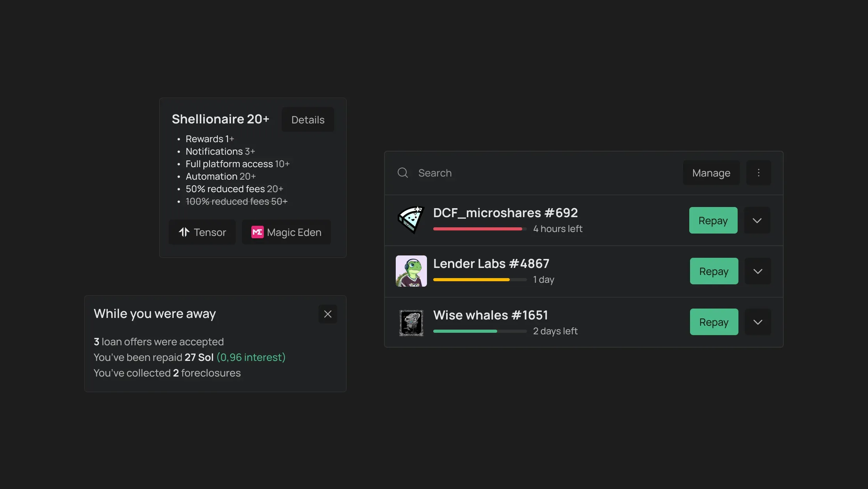The image size is (868, 489).
Task: Open Lender Labs #4867 turtle thumbnail
Action: pos(411,271)
